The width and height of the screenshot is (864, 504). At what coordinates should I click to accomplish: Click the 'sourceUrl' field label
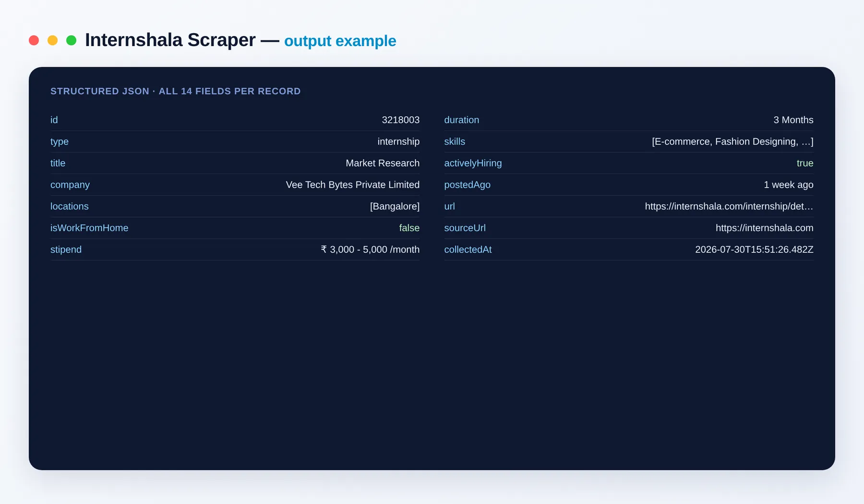[465, 228]
